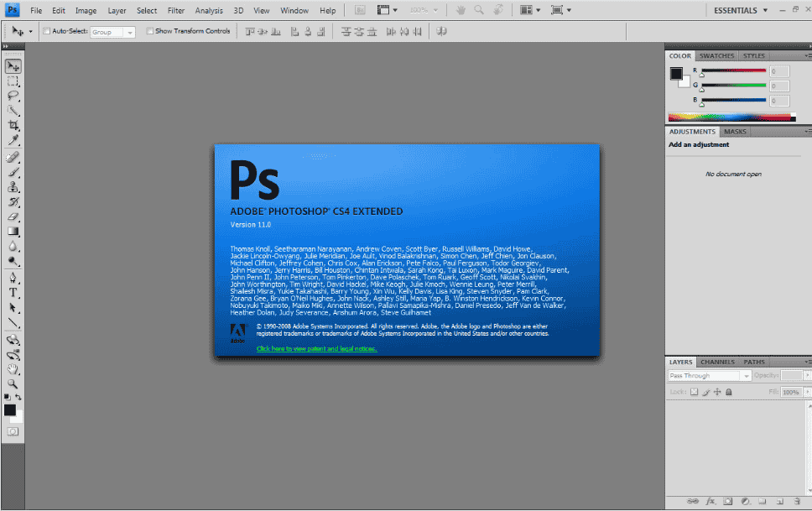Select the Lasso tool

[13, 96]
